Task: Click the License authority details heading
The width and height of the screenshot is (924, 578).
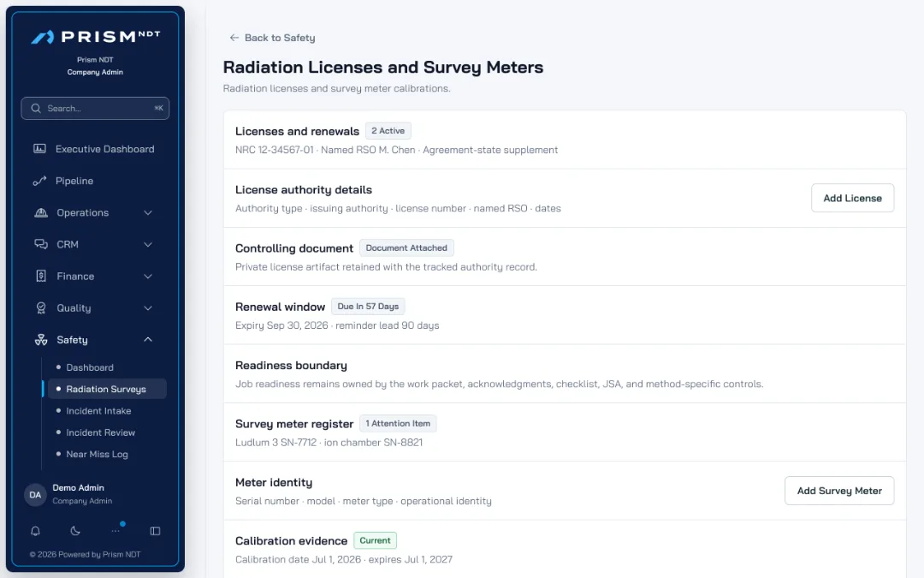Action: tap(304, 190)
